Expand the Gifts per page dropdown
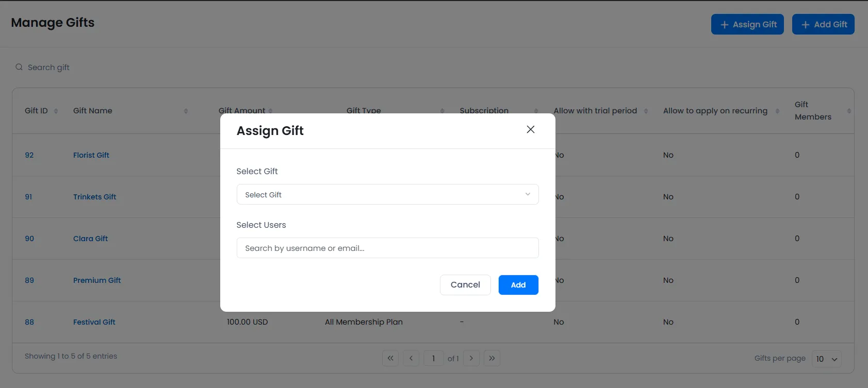Screen dimensions: 868x388 click(x=826, y=359)
